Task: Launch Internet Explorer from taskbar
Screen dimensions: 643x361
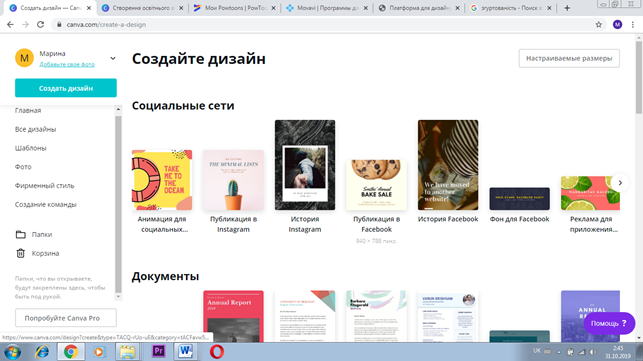Action: coord(42,352)
